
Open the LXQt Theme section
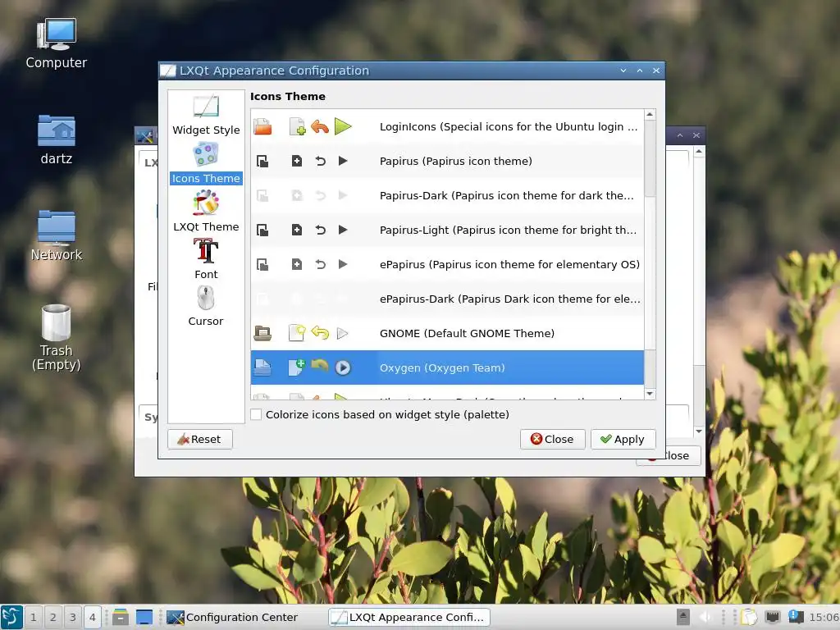click(x=206, y=211)
